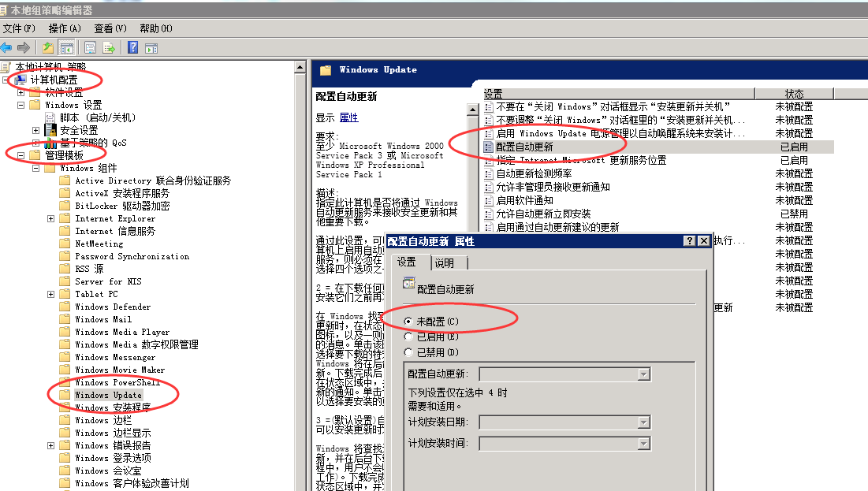Click the Show/Hide Action Pane icon
This screenshot has width=868, height=491.
[x=151, y=47]
